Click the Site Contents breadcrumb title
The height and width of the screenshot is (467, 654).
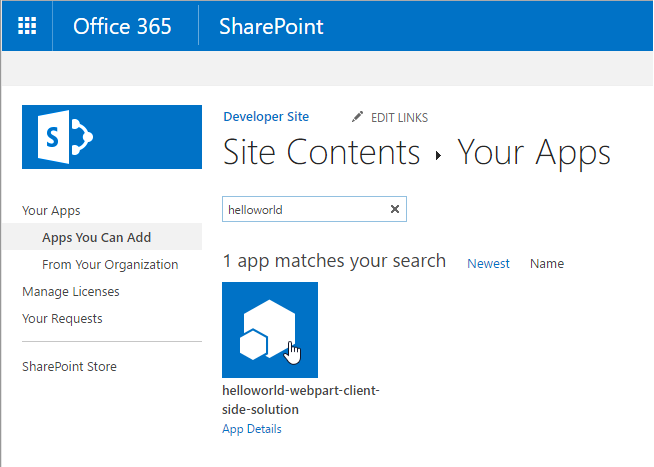click(321, 153)
